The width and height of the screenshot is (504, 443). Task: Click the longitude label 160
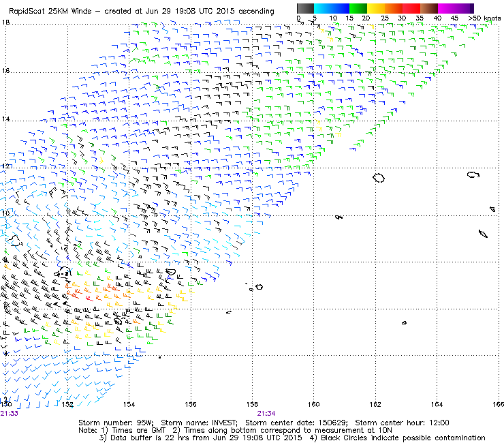coord(313,404)
